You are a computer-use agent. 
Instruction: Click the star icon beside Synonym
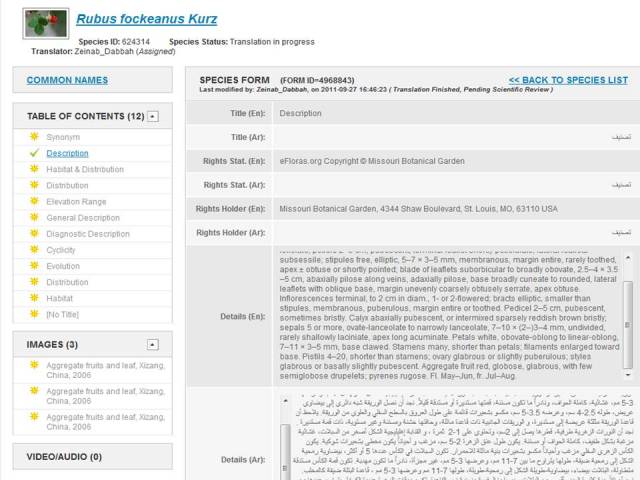[34, 136]
